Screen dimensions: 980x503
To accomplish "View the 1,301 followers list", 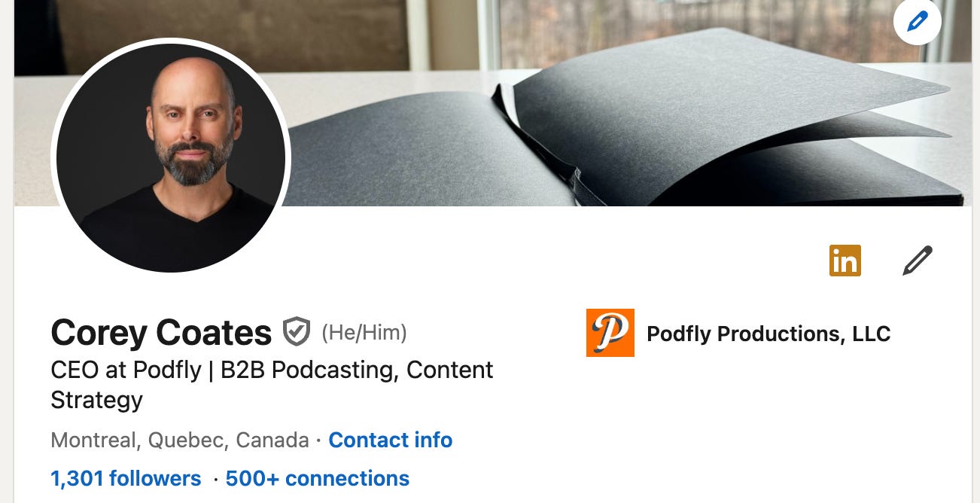I will (126, 478).
